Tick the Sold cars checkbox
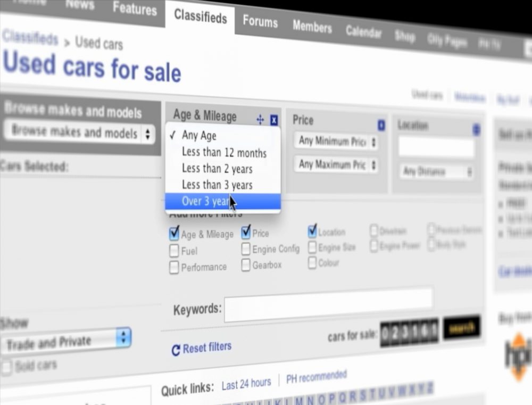This screenshot has width=532, height=405. [x=6, y=367]
